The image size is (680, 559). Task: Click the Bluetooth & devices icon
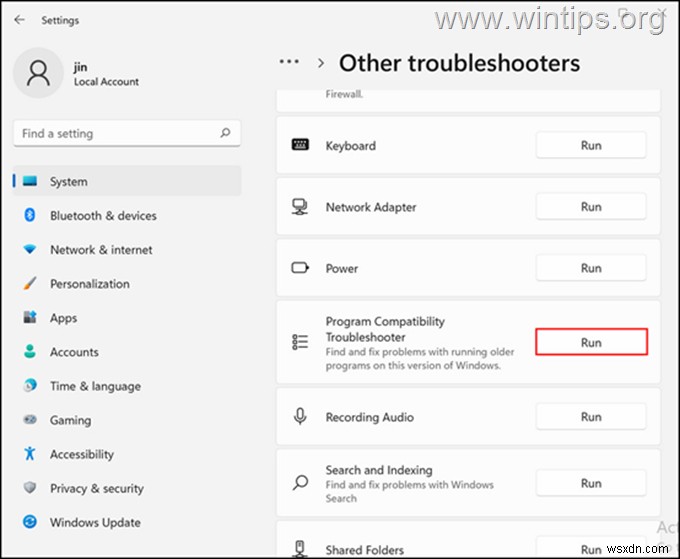tap(29, 215)
